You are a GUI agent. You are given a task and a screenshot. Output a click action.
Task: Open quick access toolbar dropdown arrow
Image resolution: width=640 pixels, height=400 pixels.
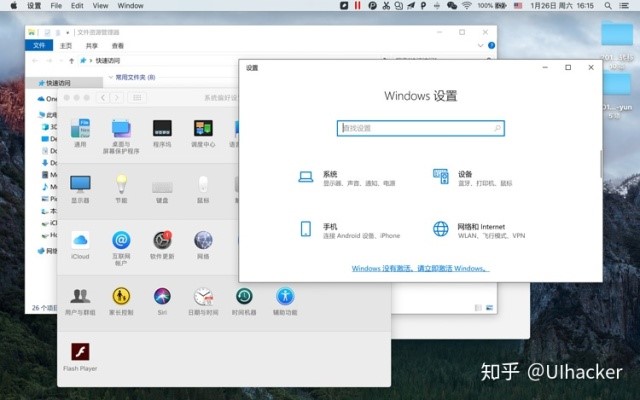68,32
